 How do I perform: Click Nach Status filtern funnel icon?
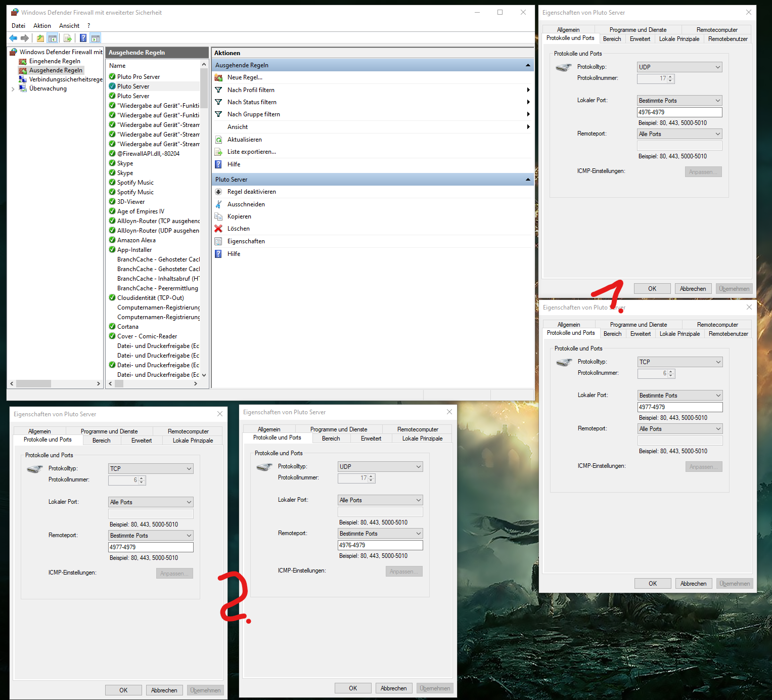pos(218,102)
